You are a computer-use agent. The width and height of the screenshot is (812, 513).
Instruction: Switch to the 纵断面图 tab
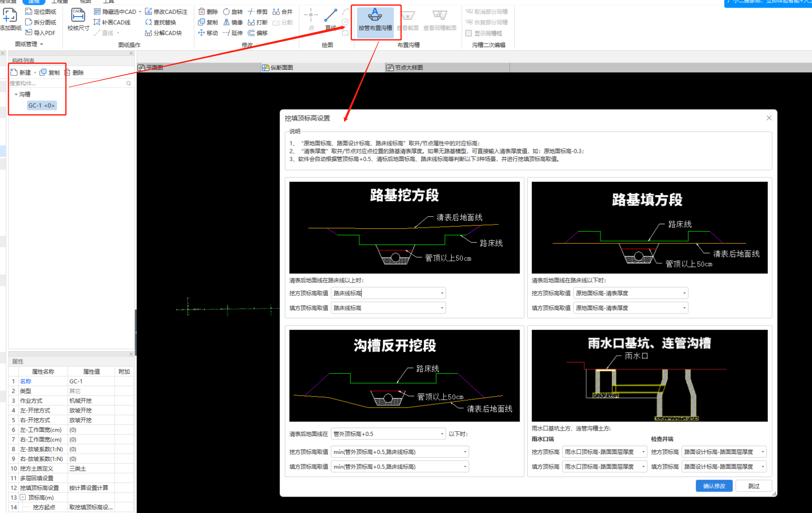point(282,67)
